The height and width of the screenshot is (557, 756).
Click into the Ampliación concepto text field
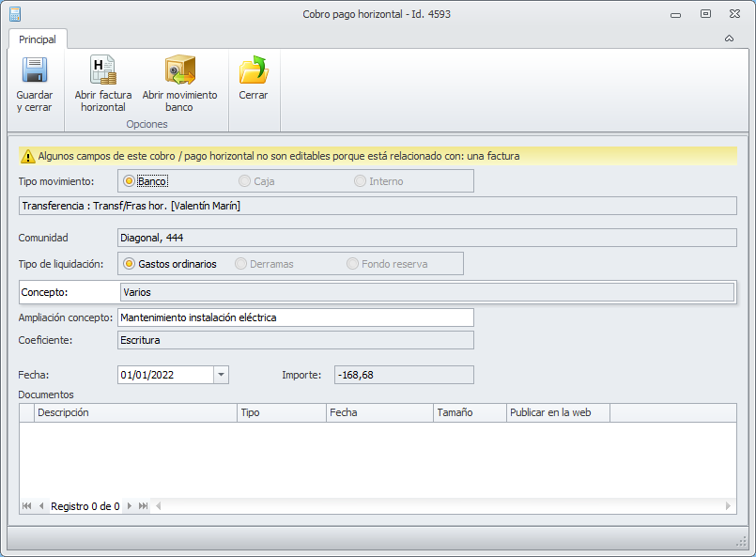click(295, 317)
